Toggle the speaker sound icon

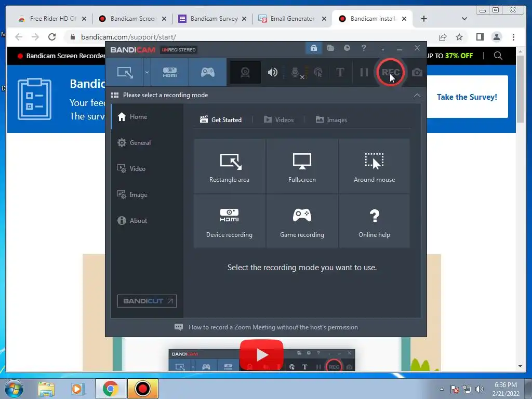[272, 72]
